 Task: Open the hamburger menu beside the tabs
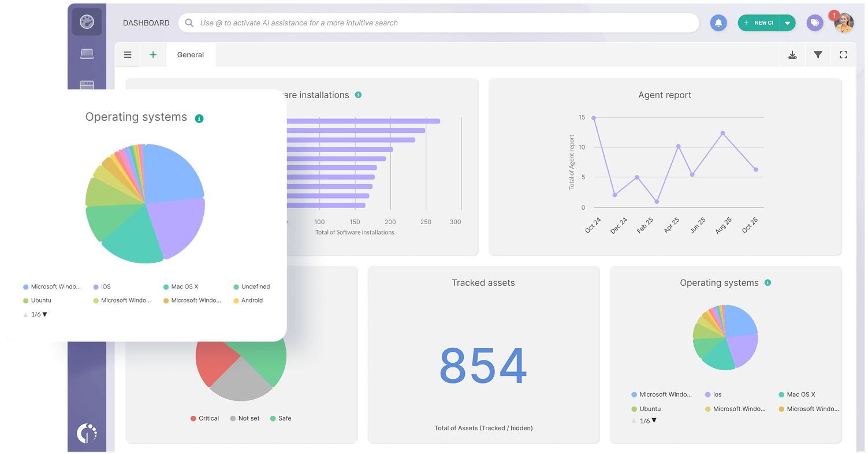click(128, 55)
